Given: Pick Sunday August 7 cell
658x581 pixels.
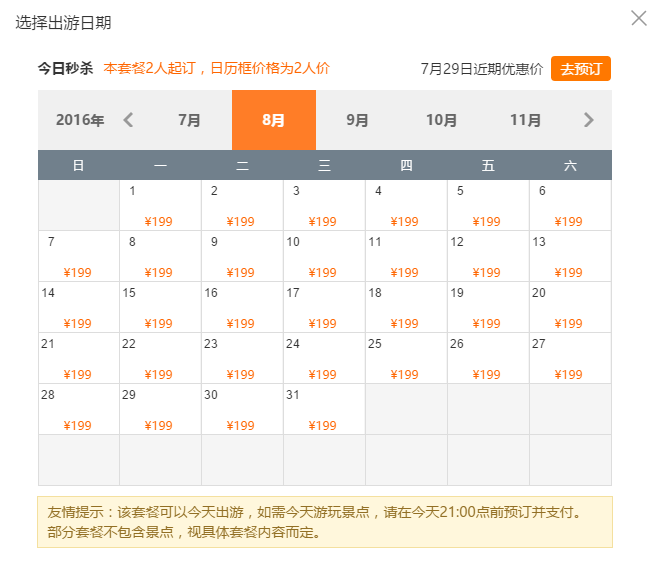Looking at the screenshot, I should 79,256.
